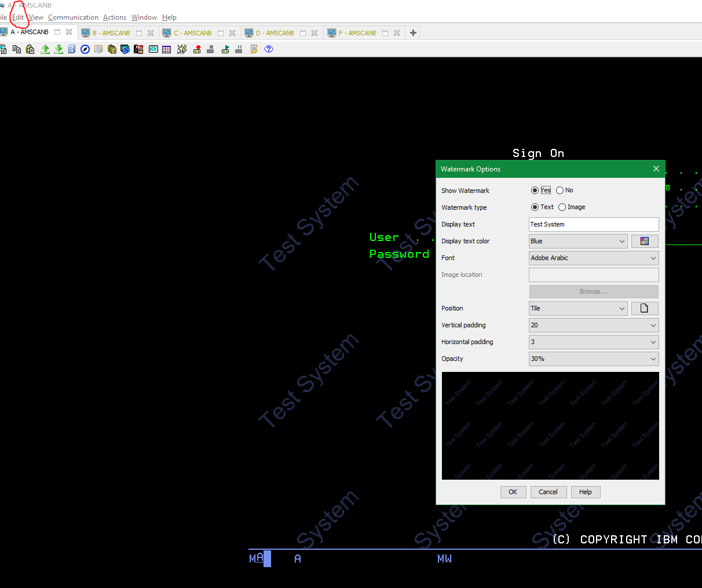Image resolution: width=702 pixels, height=588 pixels.
Task: Click the stop macro icon after the record icon
Action: tap(210, 49)
